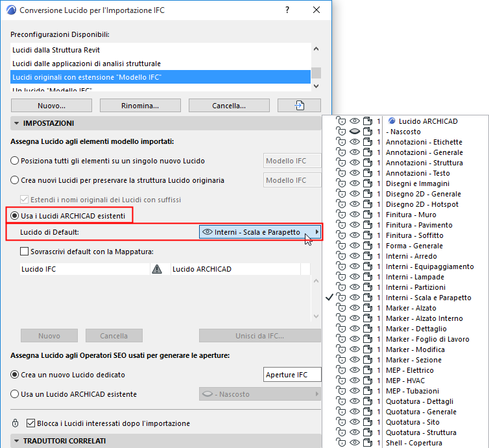Viewport: 489px width, 448px height.
Task: Click the import preset icon button
Action: pos(299,106)
